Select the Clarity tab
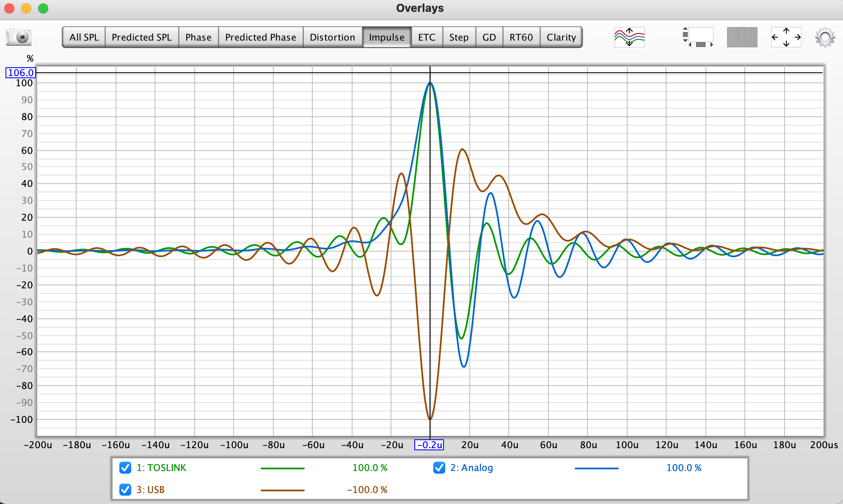The width and height of the screenshot is (843, 504). 561,37
